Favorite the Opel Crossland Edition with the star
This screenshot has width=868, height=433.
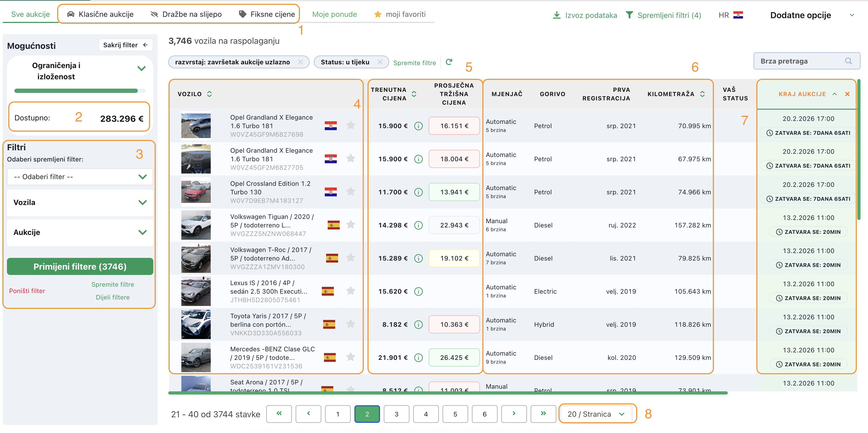coord(350,192)
